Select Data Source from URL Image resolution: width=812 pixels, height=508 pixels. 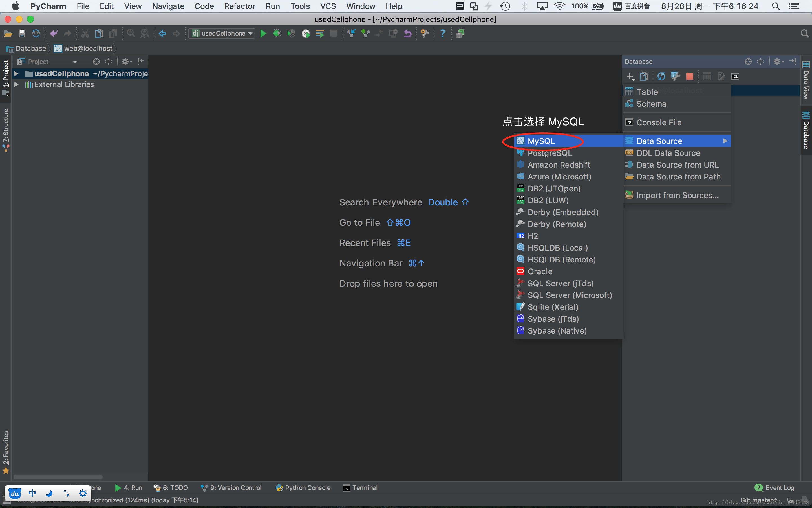(x=677, y=165)
